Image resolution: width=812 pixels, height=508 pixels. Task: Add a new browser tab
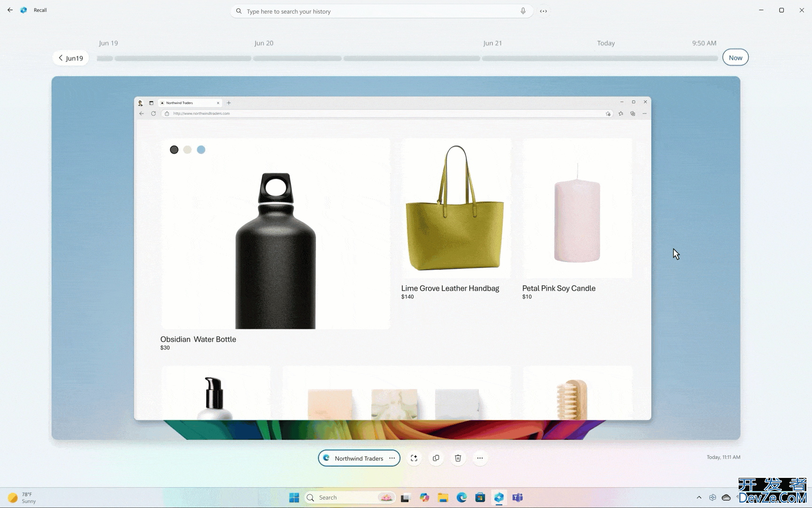click(x=229, y=103)
